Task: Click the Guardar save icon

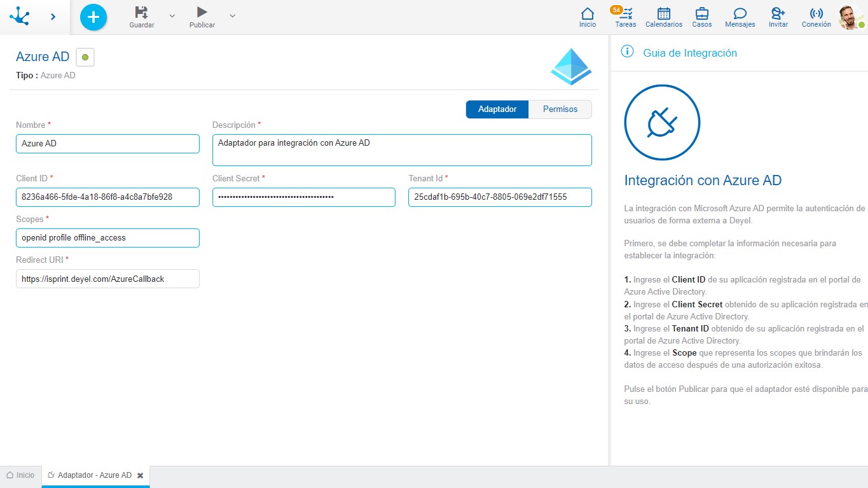Action: pyautogui.click(x=142, y=12)
